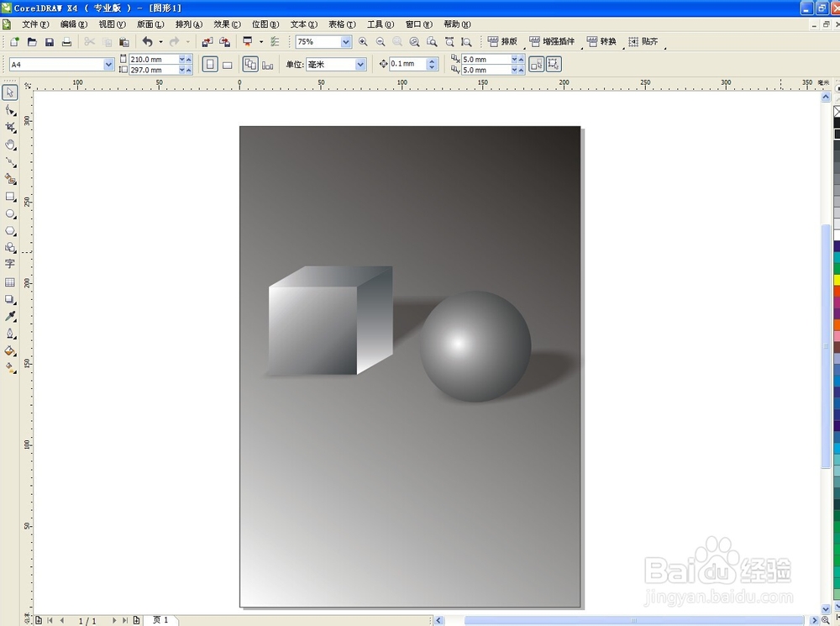This screenshot has height=626, width=840.
Task: Select the Polygon tool
Action: [10, 230]
